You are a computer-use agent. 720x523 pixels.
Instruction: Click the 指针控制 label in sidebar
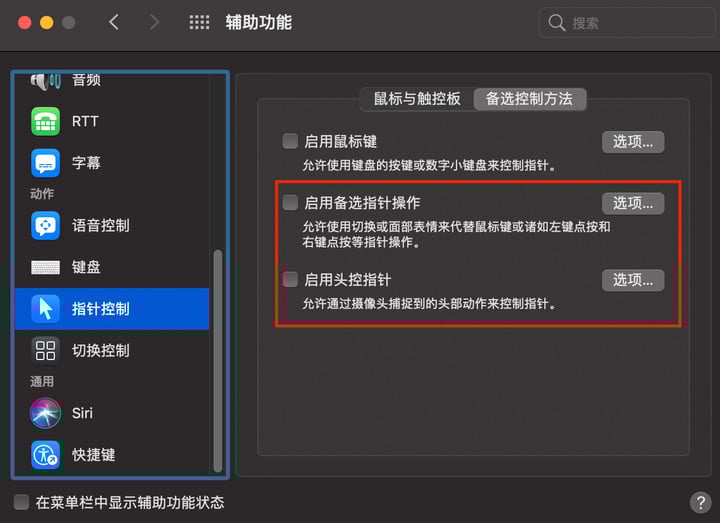(101, 309)
